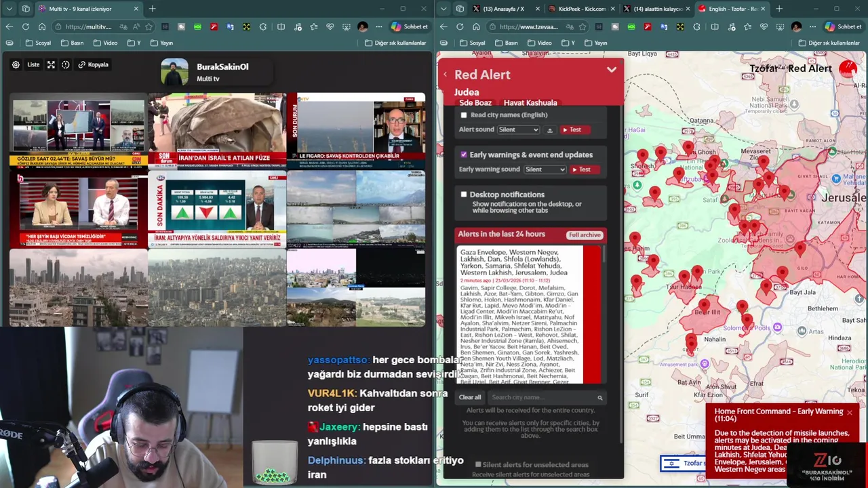
Task: Reload the Tzofar page
Action: [460, 26]
